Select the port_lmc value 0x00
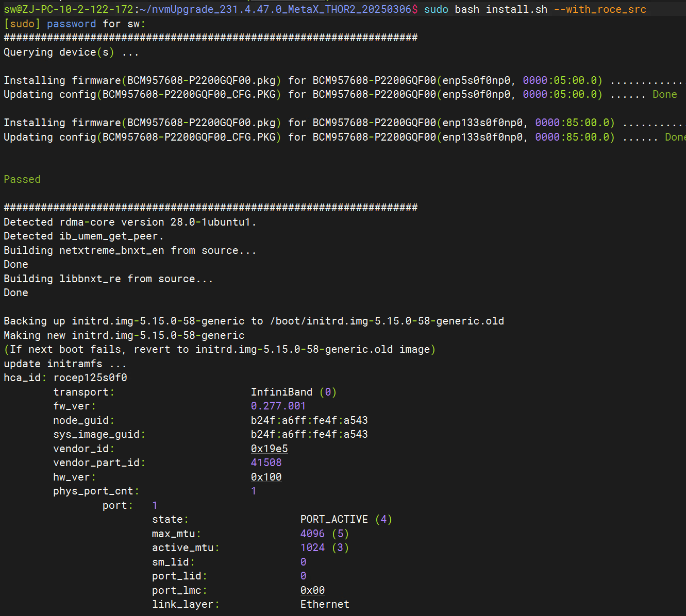This screenshot has width=686, height=616. click(313, 590)
